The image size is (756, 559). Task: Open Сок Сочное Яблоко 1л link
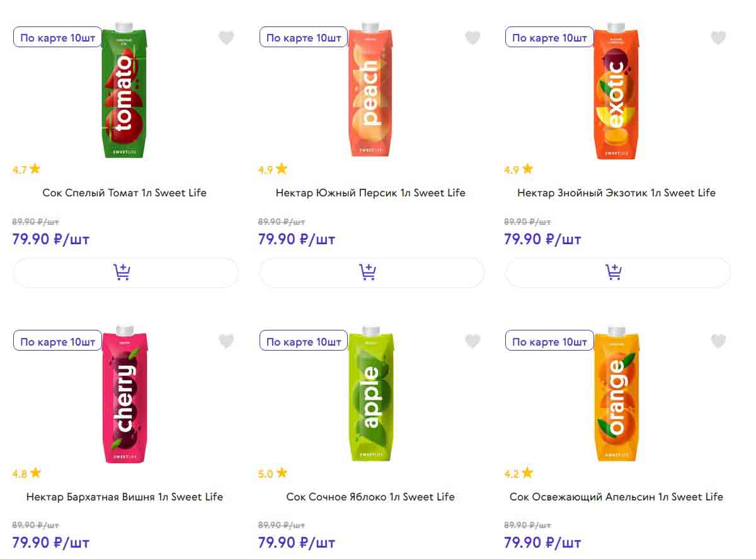(370, 497)
